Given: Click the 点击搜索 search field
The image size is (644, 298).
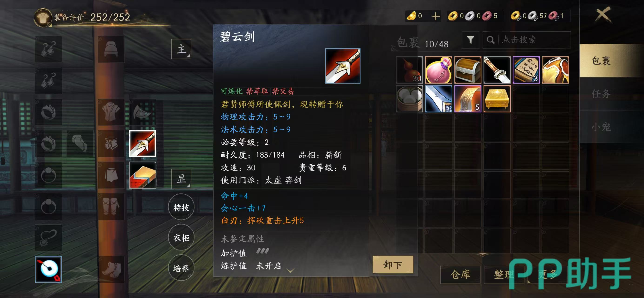Looking at the screenshot, I should tap(527, 40).
